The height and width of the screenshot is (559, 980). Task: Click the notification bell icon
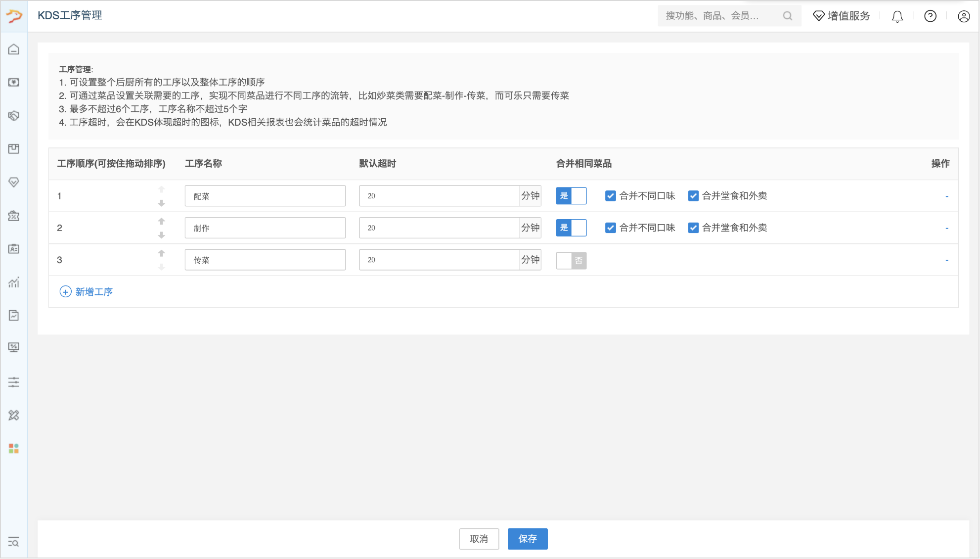tap(897, 16)
